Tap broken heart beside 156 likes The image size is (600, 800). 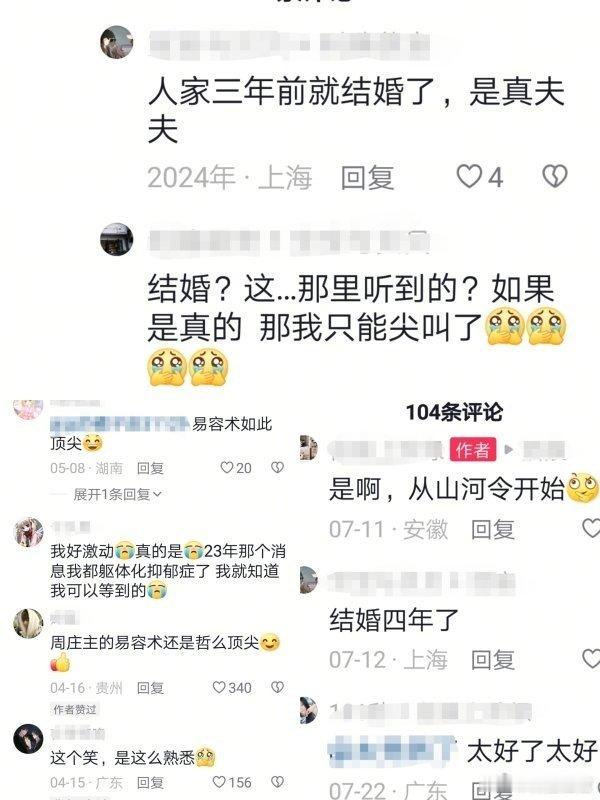tap(277, 782)
